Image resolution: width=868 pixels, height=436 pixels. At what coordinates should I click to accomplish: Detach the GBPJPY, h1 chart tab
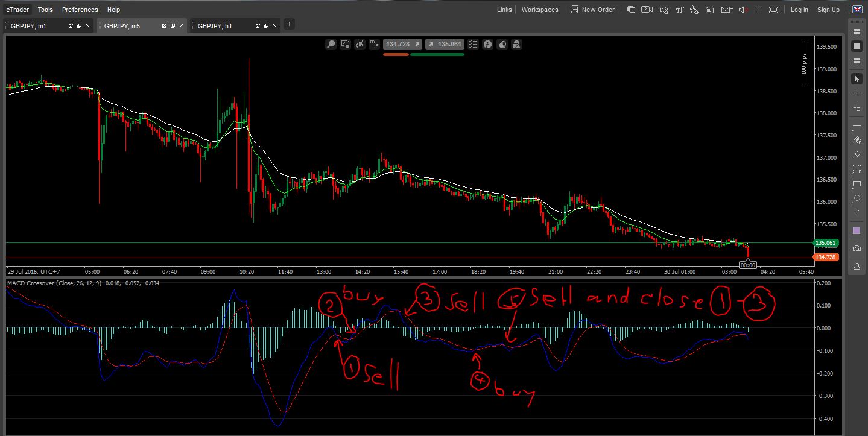pyautogui.click(x=258, y=26)
